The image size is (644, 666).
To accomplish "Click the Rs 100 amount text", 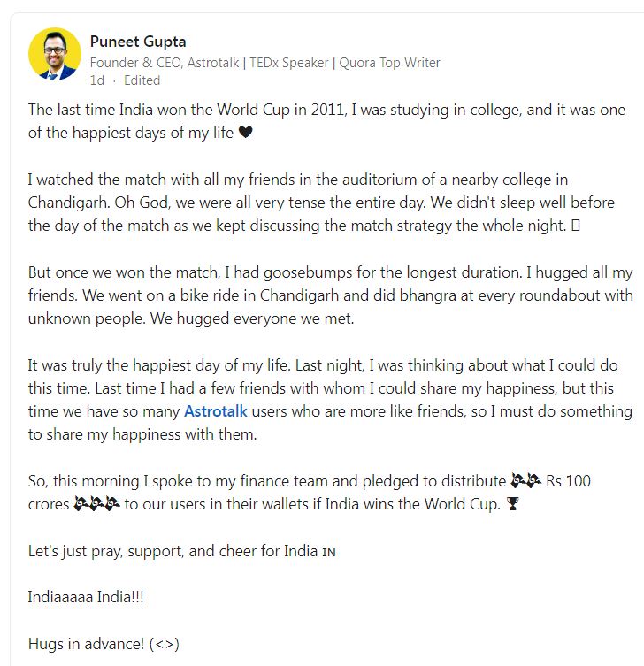I will click(x=568, y=481).
